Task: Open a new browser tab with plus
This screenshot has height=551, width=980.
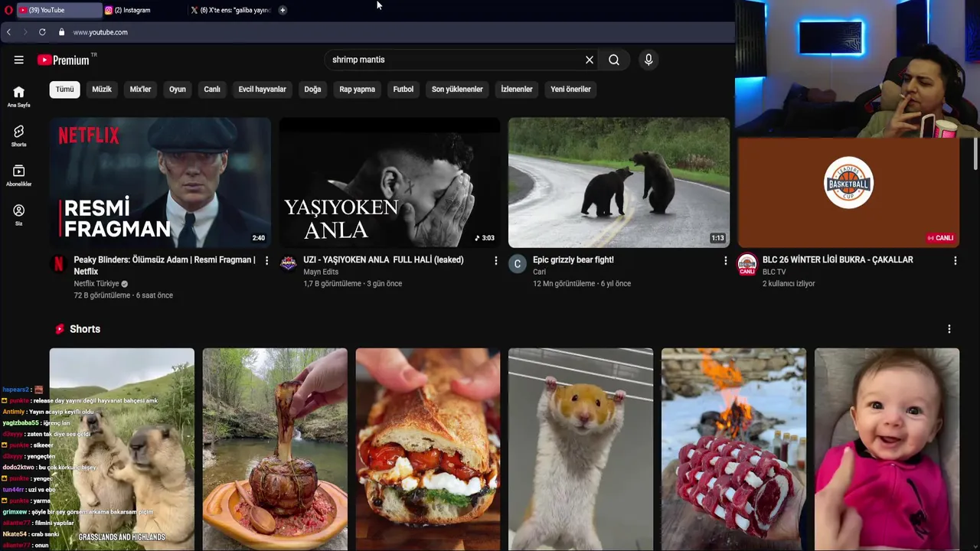Action: [283, 10]
